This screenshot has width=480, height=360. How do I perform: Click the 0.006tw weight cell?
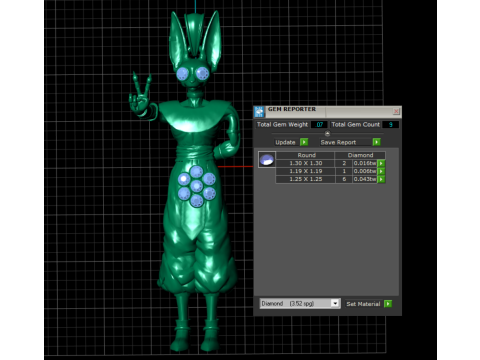[x=365, y=171]
